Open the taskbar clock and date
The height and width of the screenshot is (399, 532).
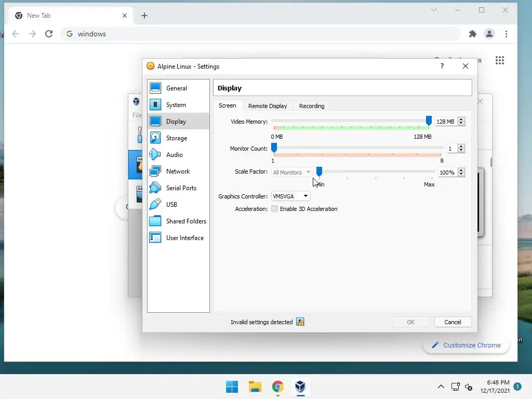tap(495, 387)
